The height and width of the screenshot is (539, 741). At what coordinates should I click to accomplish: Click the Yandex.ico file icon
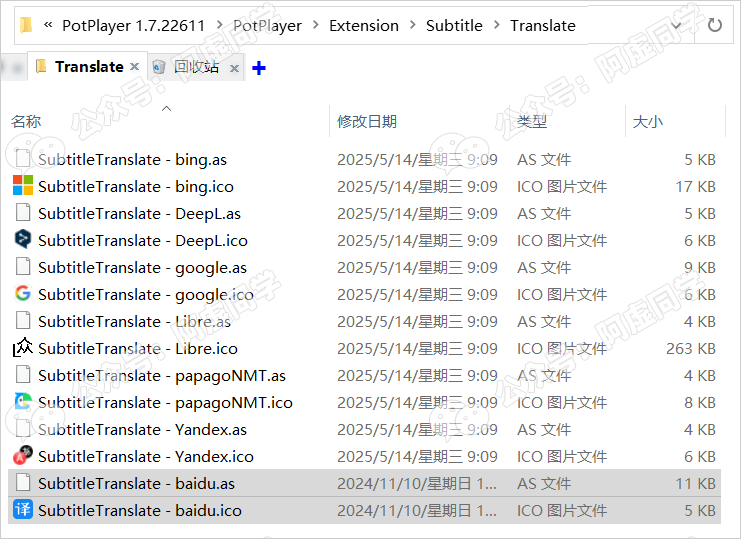tap(22, 456)
